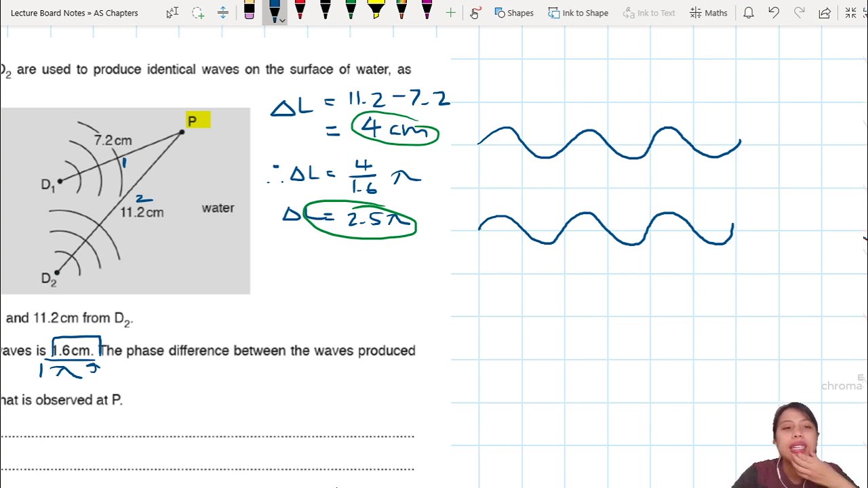Select the rainbow ink pen
This screenshot has height=488, width=868.
pyautogui.click(x=401, y=9)
